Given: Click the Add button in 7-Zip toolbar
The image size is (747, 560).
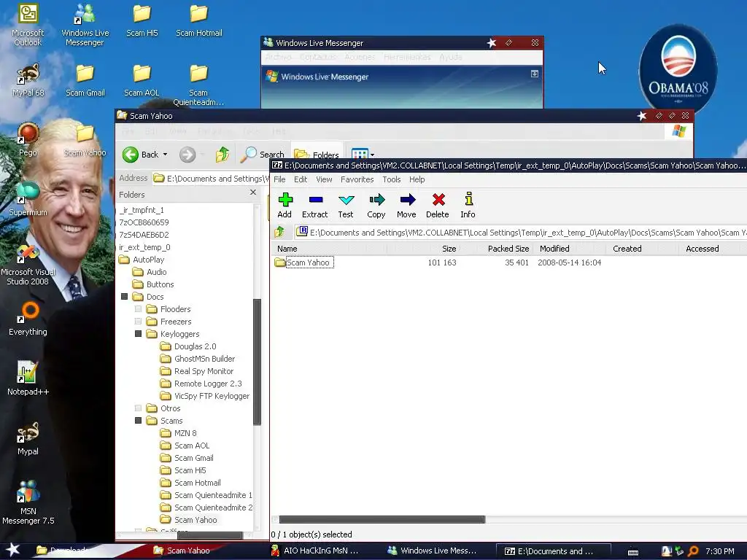Looking at the screenshot, I should tap(285, 205).
